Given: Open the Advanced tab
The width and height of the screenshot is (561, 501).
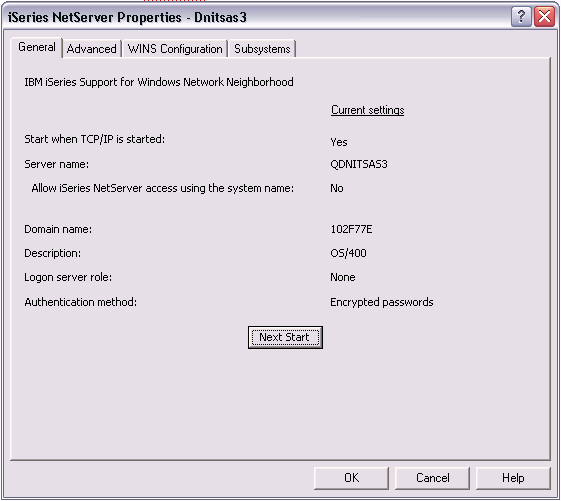Looking at the screenshot, I should 92,49.
